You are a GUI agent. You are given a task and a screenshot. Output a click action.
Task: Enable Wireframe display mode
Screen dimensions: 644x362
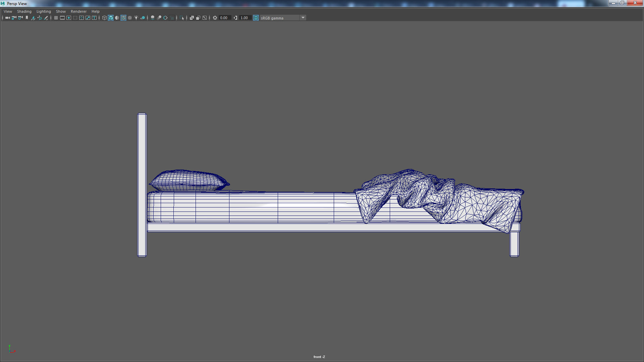tap(104, 18)
